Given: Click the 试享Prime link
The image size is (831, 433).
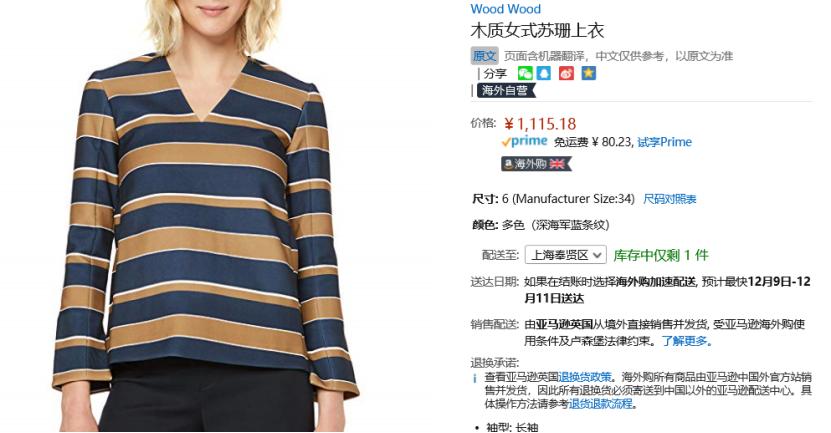Looking at the screenshot, I should tap(665, 142).
